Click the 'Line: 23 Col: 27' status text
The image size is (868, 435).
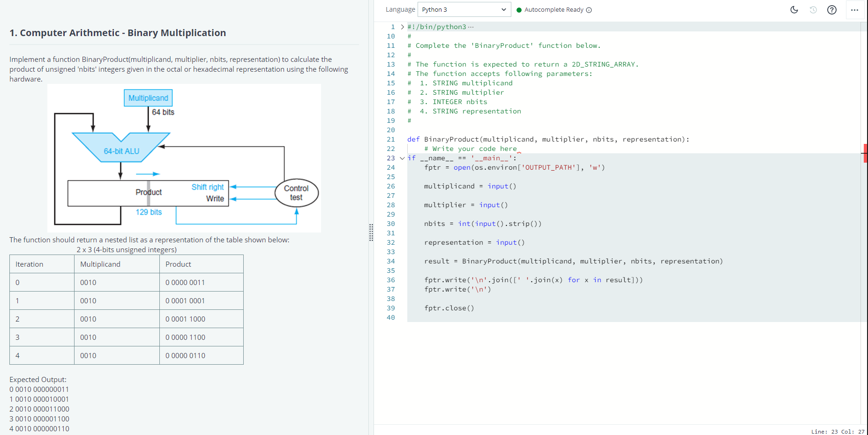(838, 431)
